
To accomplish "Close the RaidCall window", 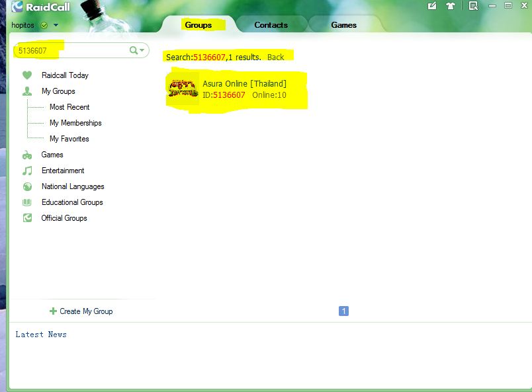I will tap(524, 5).
